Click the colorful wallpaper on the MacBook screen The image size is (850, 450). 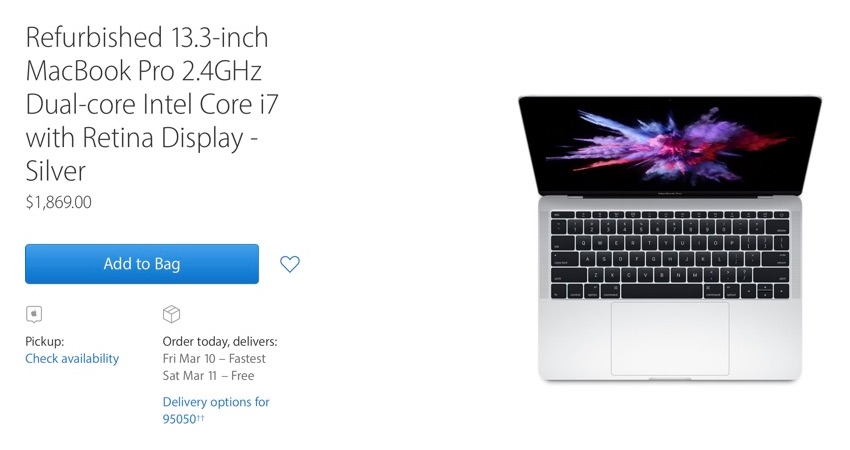point(670,144)
